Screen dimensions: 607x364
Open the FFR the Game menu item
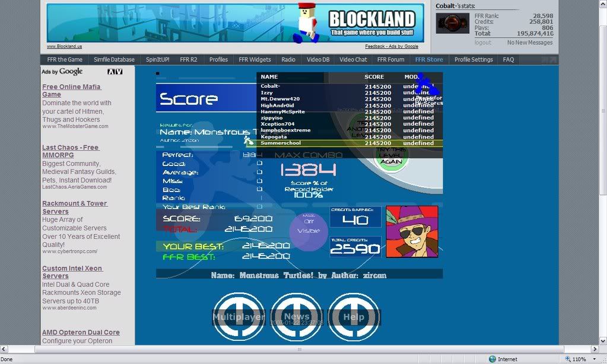tap(63, 59)
